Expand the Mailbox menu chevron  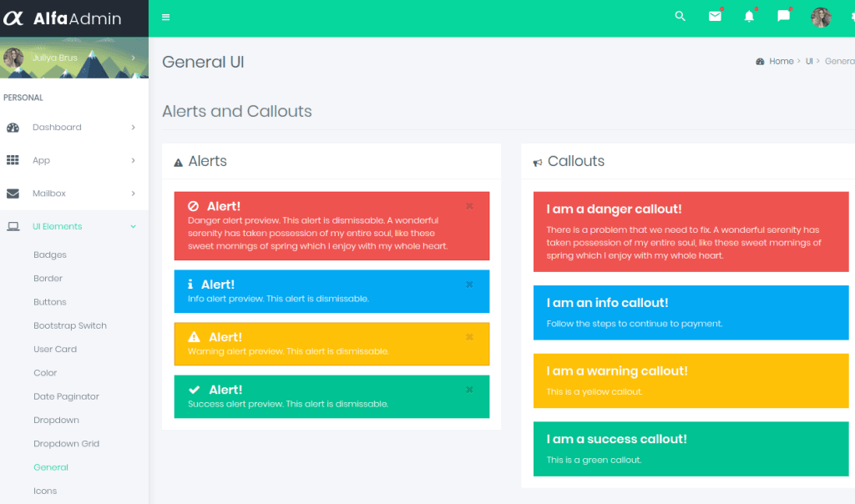[x=133, y=194]
